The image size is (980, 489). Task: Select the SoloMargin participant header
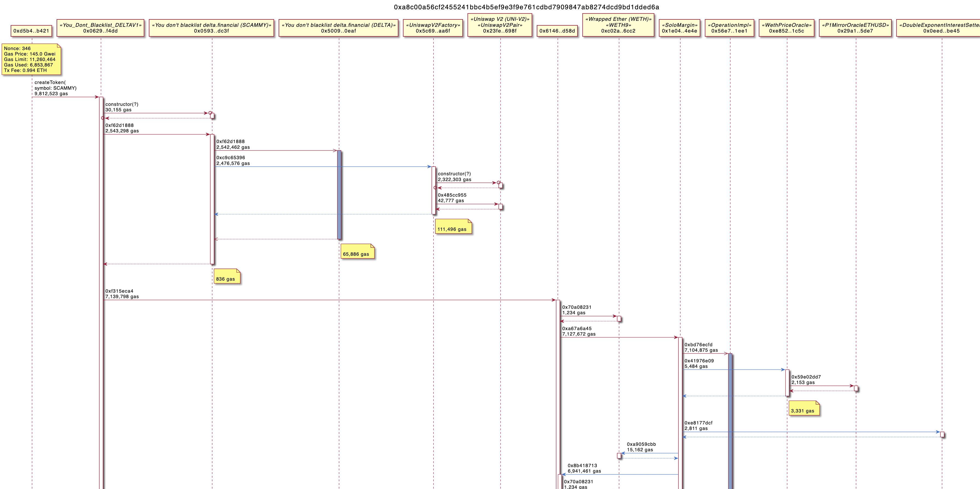coord(679,28)
